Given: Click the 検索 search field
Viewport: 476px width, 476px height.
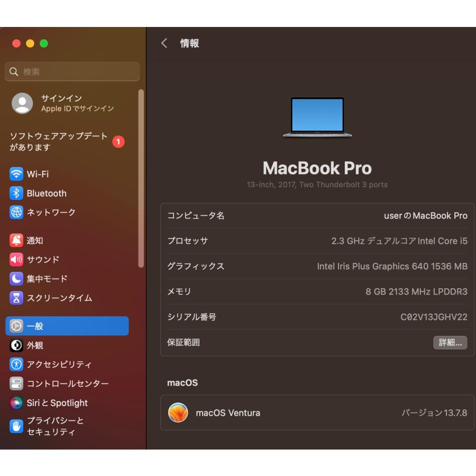Looking at the screenshot, I should tap(72, 71).
